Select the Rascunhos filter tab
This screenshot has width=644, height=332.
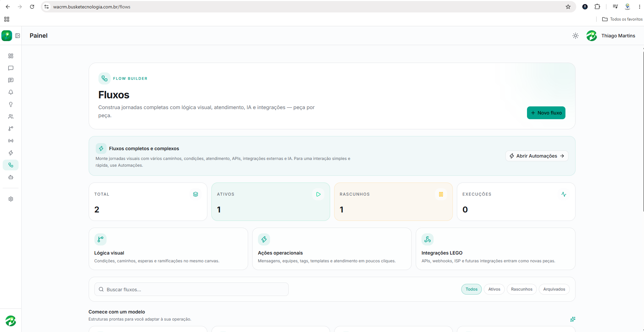522,289
